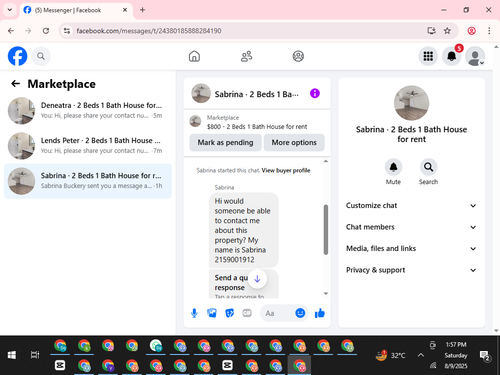Open the account profile avatar menu

475,56
